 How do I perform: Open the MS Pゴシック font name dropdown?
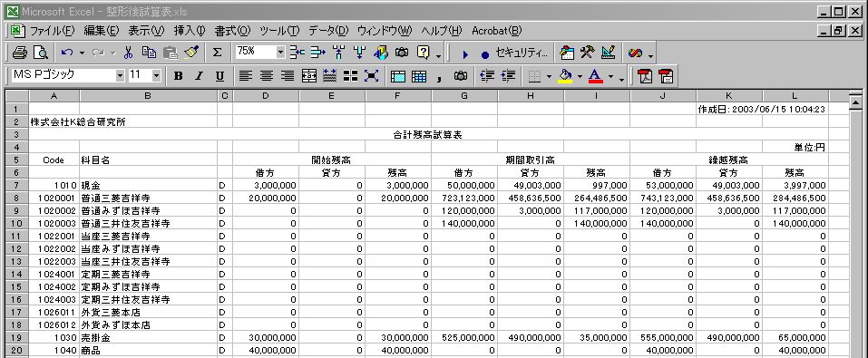click(120, 76)
